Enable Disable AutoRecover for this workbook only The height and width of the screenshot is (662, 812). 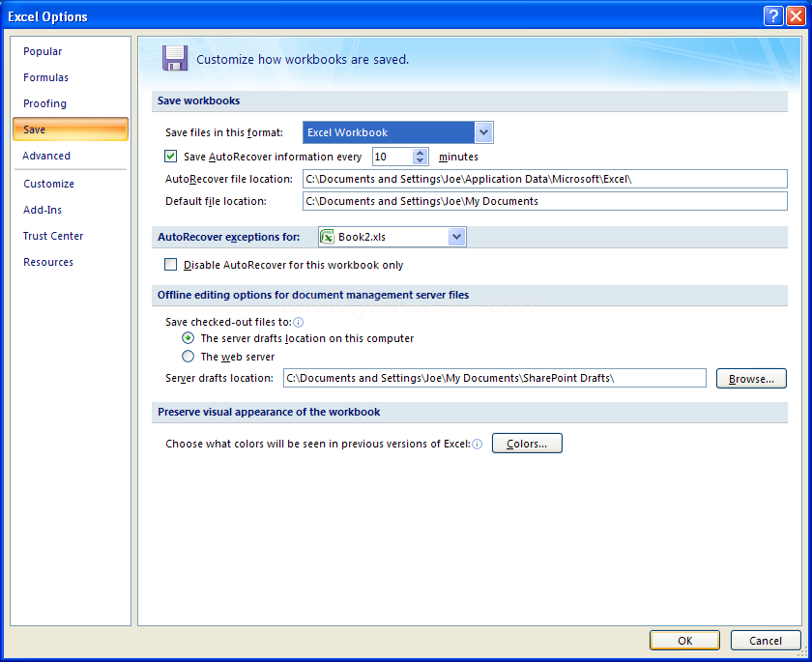point(170,265)
